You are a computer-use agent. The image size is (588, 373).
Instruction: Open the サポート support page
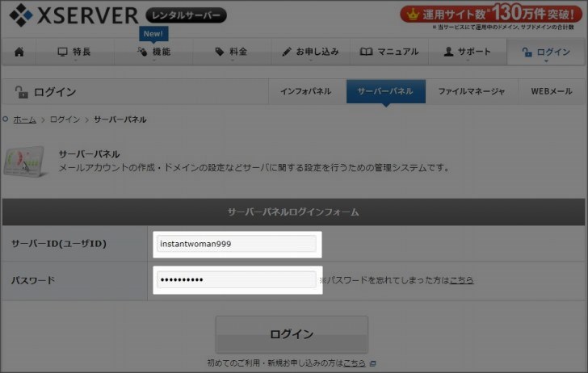(x=467, y=52)
